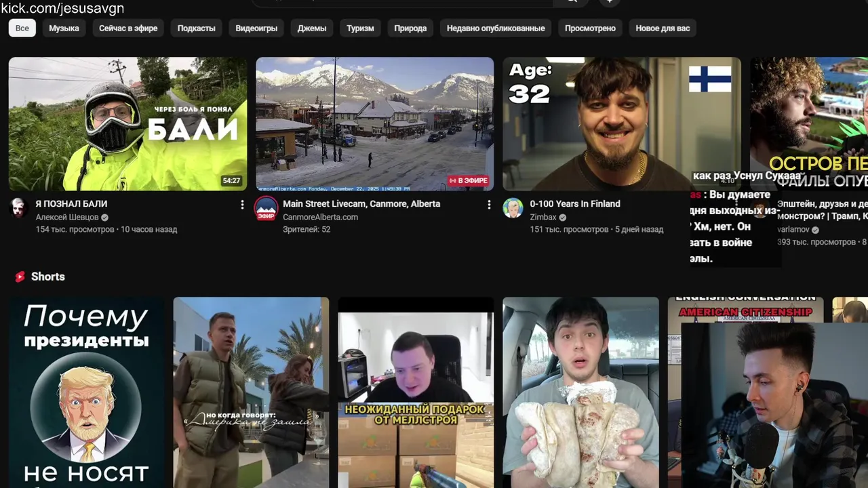The width and height of the screenshot is (868, 488).
Task: Select the Просмотрено chip
Action: tap(590, 28)
